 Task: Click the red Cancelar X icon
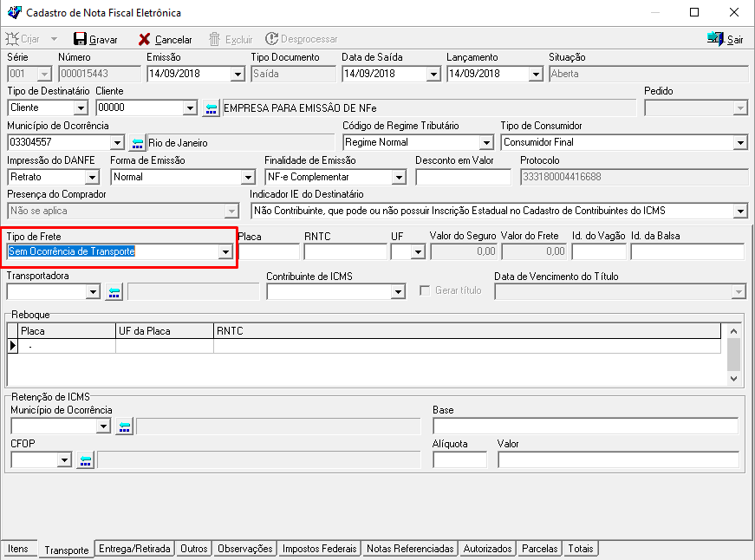[x=145, y=39]
